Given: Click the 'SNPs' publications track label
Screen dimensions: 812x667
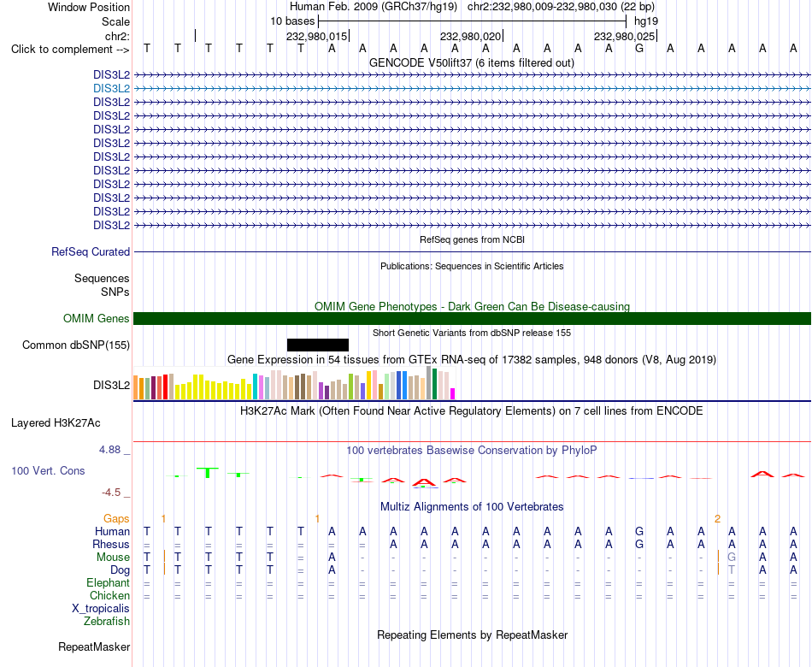Looking at the screenshot, I should coord(115,292).
